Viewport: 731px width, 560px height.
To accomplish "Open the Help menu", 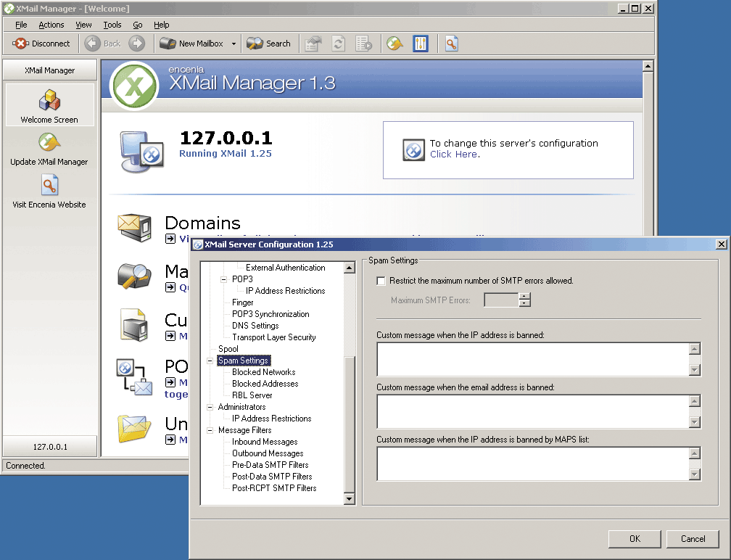I will (x=161, y=25).
